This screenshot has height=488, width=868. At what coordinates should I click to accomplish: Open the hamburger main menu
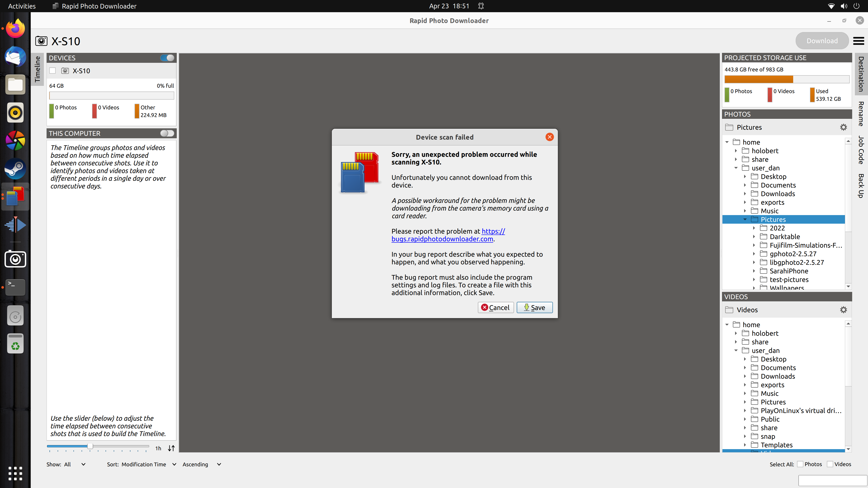tap(858, 41)
